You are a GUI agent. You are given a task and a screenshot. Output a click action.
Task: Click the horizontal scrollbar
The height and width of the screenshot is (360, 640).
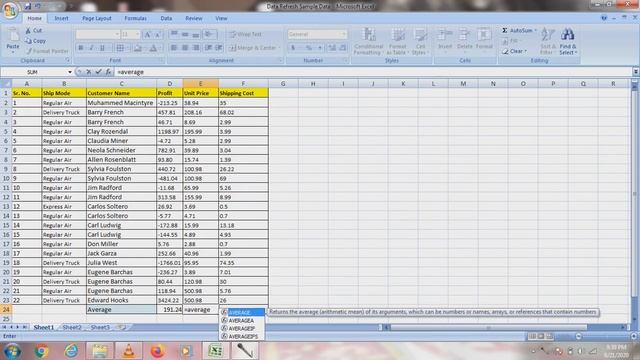[x=489, y=327]
